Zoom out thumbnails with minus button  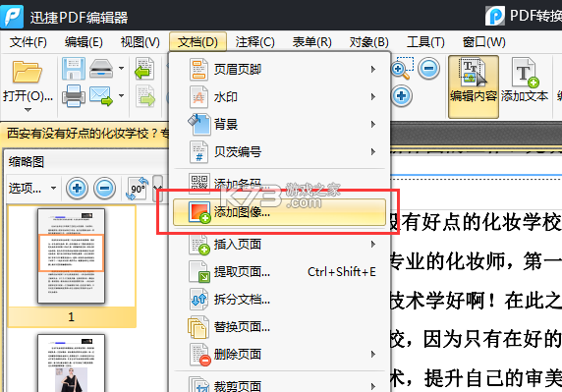tap(105, 188)
